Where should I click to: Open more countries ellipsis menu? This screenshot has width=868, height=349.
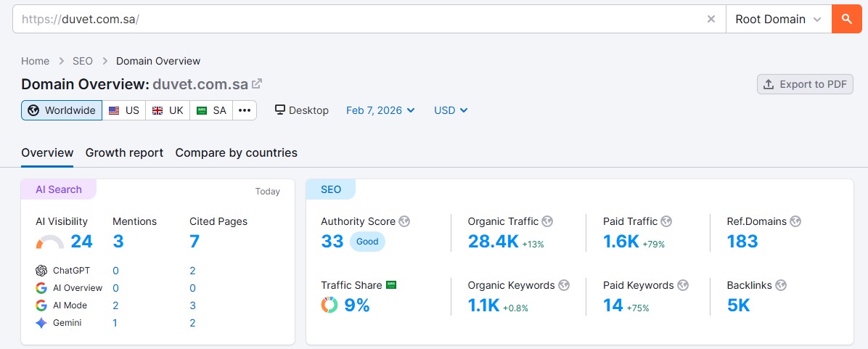point(245,110)
